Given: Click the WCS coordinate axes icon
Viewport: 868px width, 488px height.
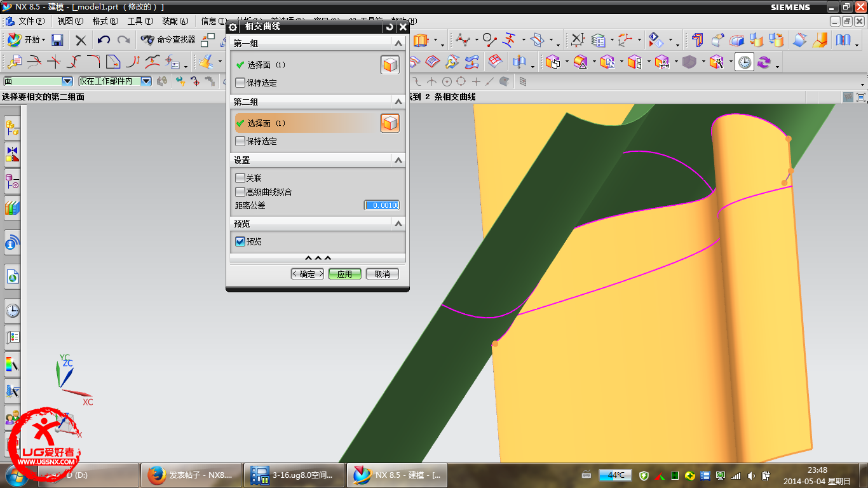Looking at the screenshot, I should (x=625, y=40).
